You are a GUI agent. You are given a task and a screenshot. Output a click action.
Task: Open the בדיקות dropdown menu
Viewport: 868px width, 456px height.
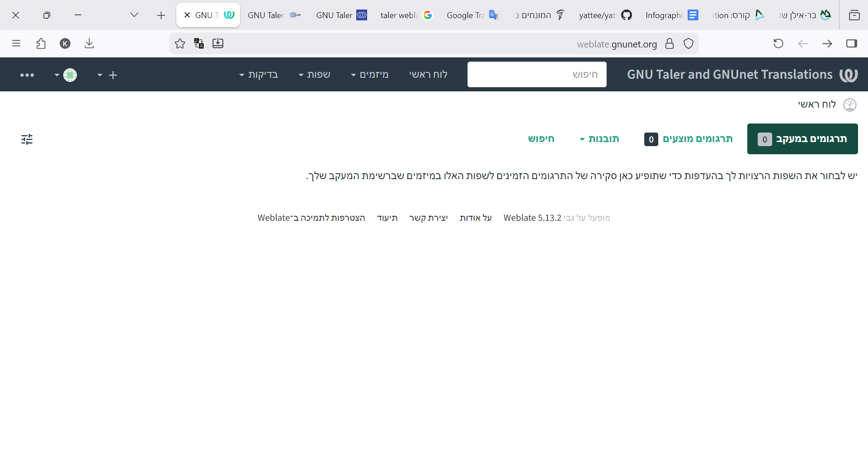pos(259,75)
